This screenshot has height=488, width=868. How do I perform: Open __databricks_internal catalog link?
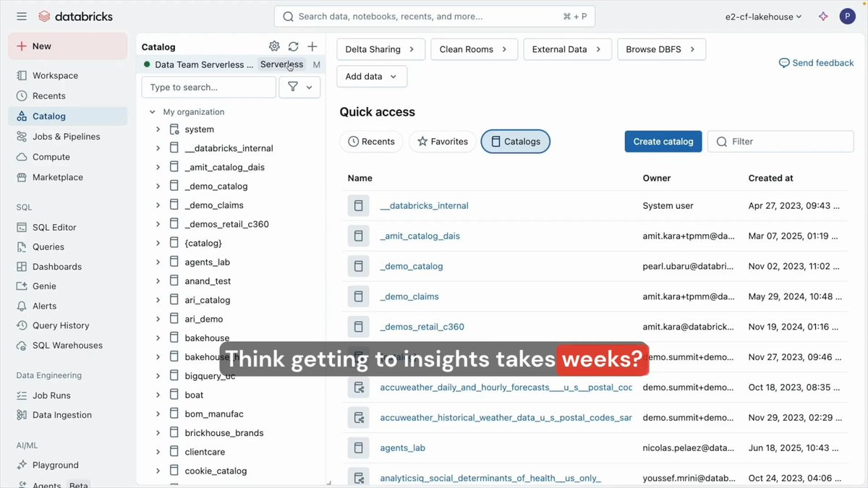coord(424,205)
